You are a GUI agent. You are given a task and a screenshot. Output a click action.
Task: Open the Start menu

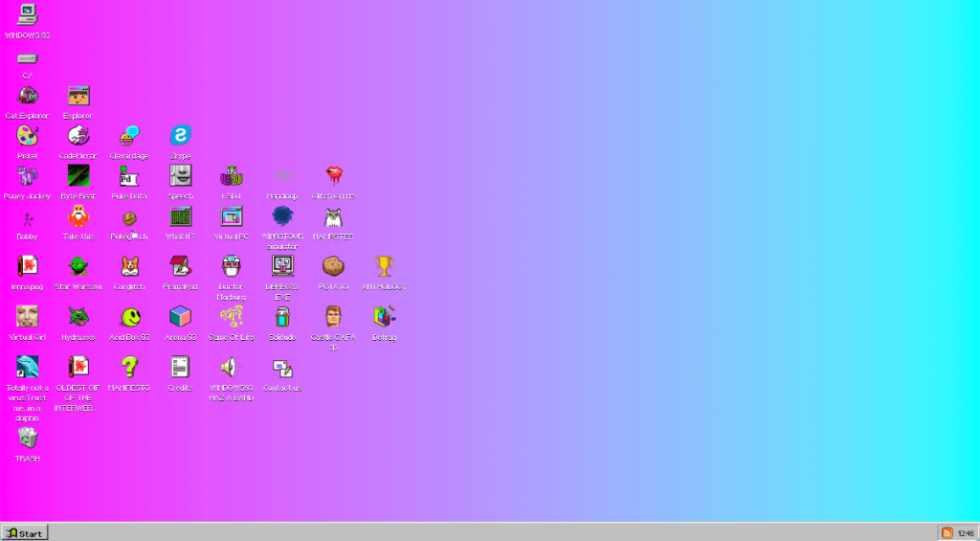pos(24,533)
